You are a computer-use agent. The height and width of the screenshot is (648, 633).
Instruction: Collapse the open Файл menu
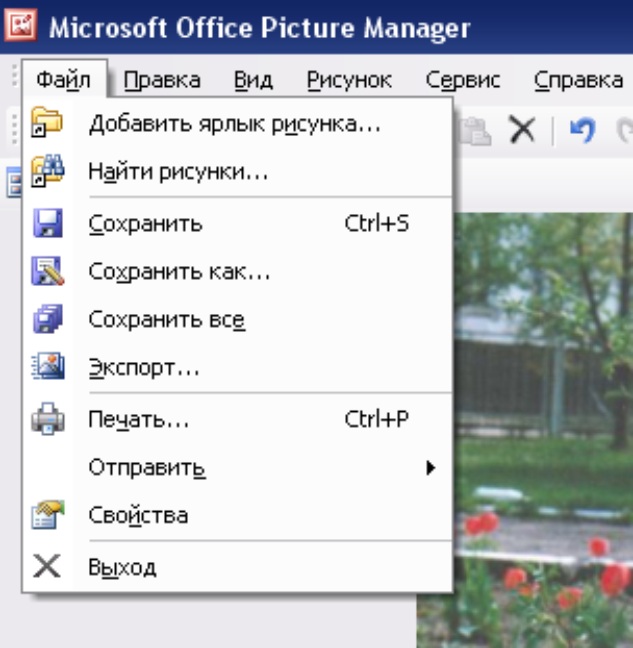click(x=64, y=79)
